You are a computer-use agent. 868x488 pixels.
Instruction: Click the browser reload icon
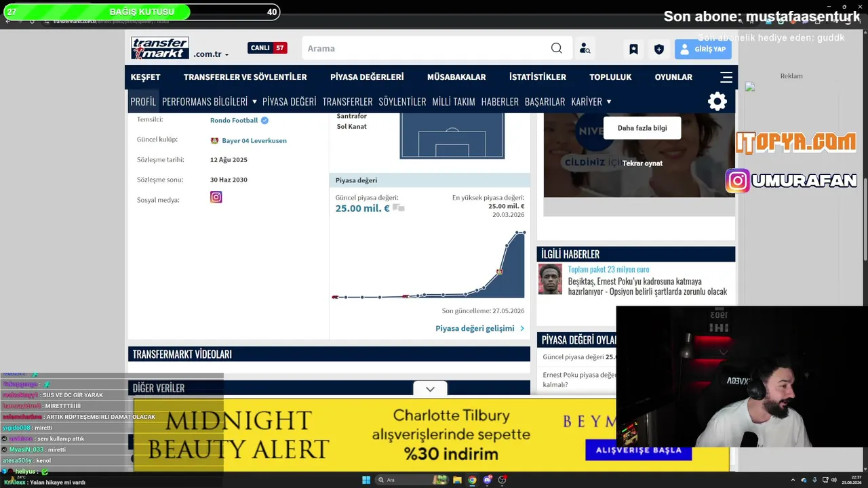coord(32,22)
